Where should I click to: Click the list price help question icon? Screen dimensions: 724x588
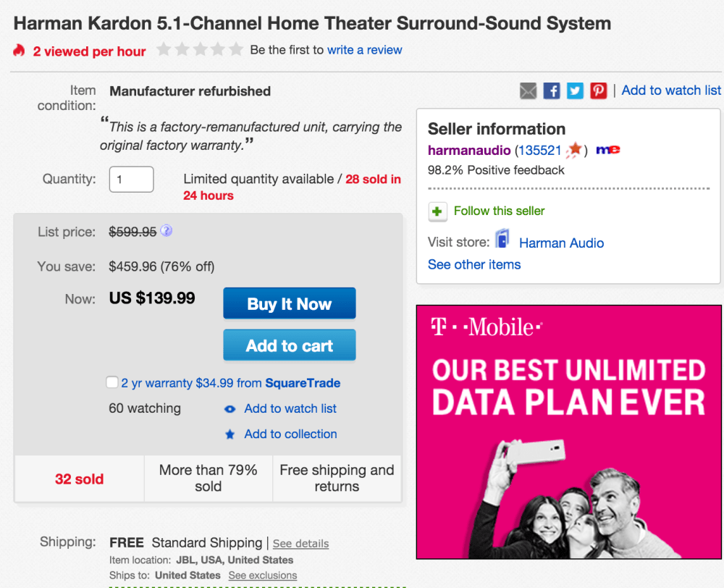167,231
